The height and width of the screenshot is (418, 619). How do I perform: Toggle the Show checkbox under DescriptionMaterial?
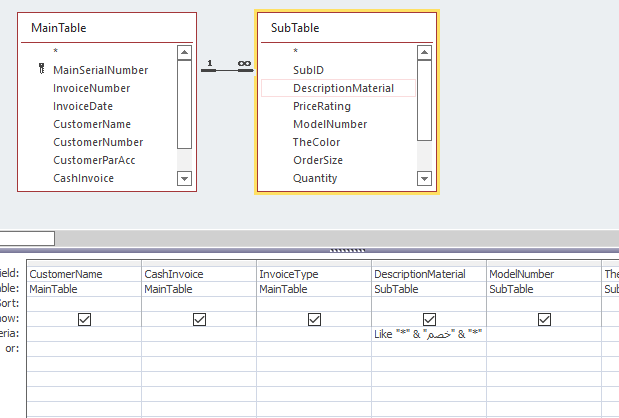pos(430,319)
